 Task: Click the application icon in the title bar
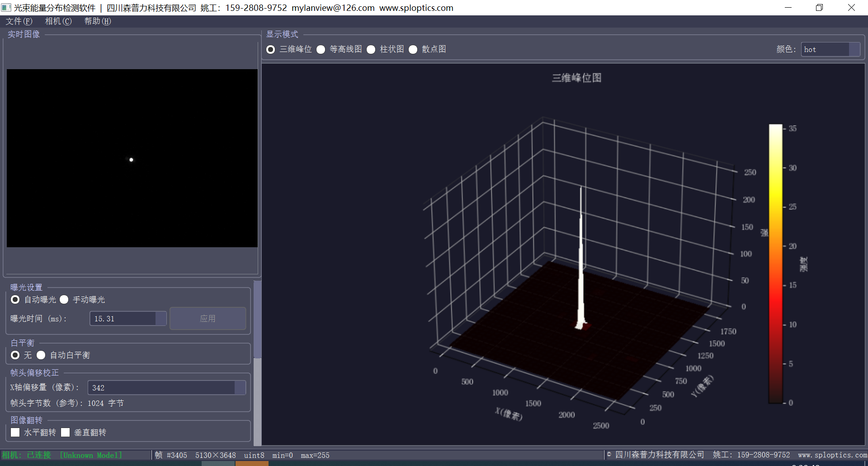[6, 8]
